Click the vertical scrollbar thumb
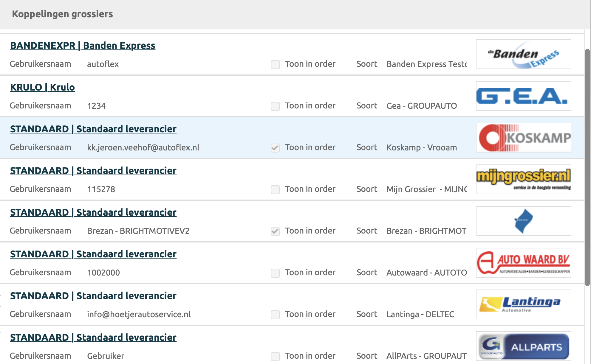This screenshot has height=364, width=591. coord(587,167)
